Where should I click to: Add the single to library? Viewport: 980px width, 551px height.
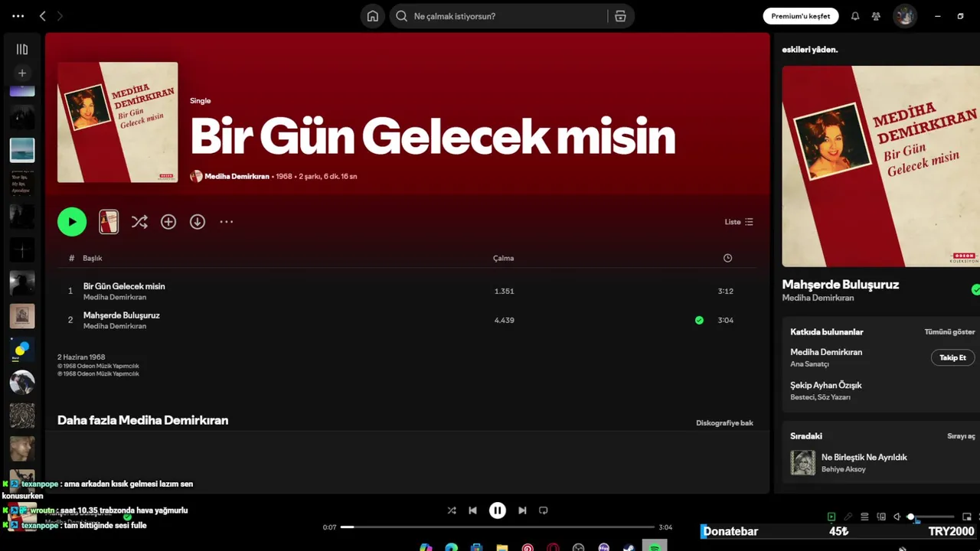(168, 222)
